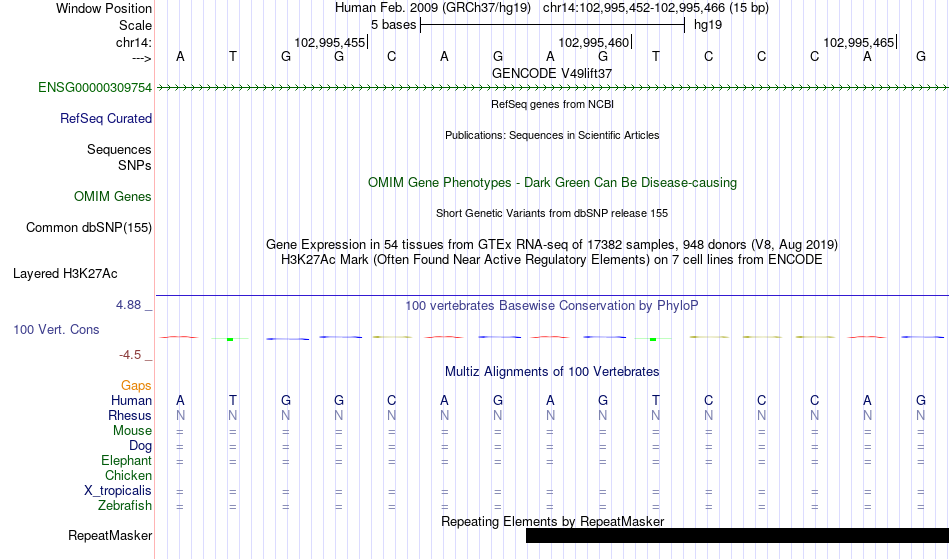This screenshot has height=559, width=950.
Task: Click the X_tropicalis species row label
Action: coord(118,491)
